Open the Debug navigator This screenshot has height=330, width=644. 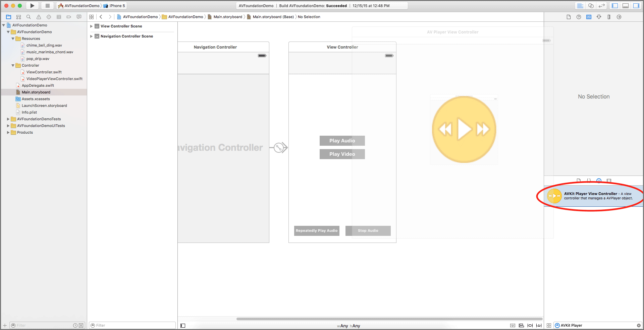pyautogui.click(x=59, y=17)
